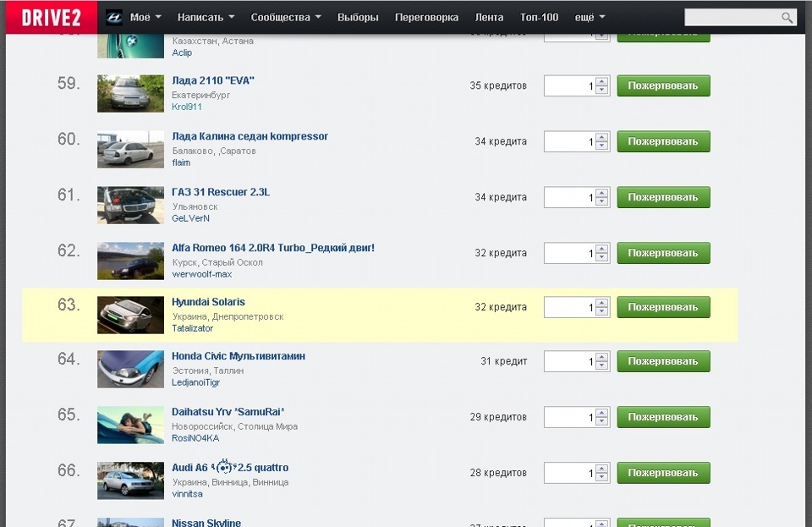
Task: Expand the Сообщества dropdown
Action: pyautogui.click(x=286, y=17)
